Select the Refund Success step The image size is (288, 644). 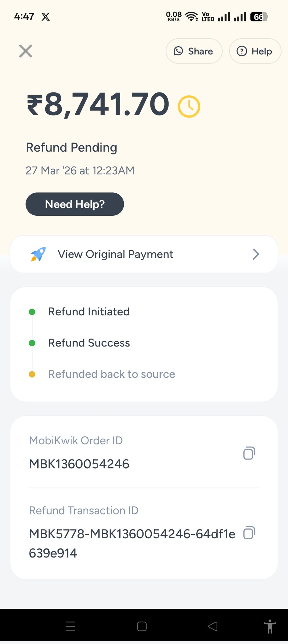coord(89,343)
